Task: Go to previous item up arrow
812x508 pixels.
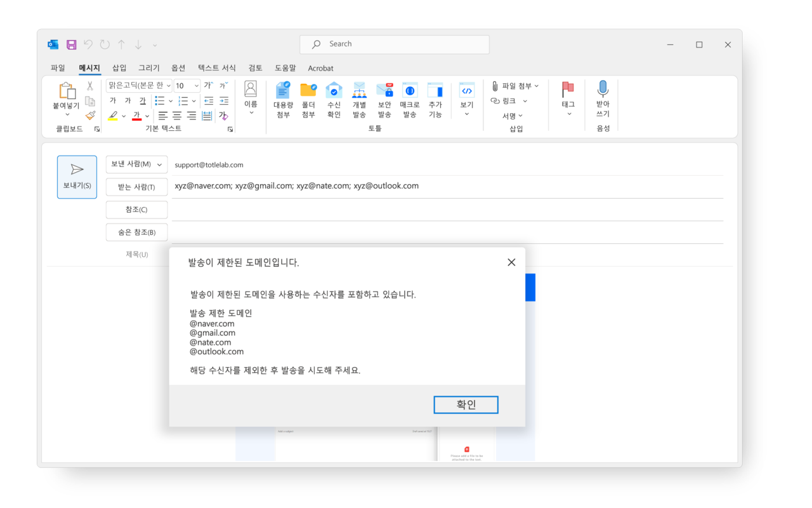Action: [121, 44]
